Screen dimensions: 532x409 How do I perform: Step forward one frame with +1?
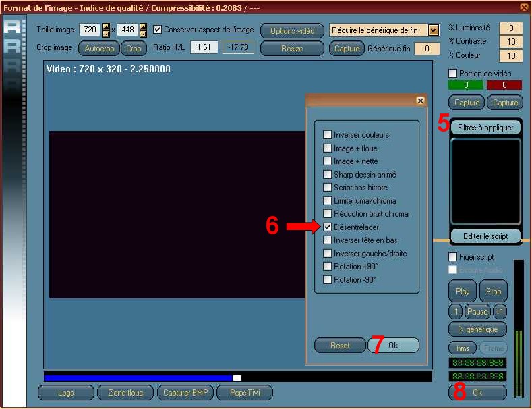coord(500,312)
